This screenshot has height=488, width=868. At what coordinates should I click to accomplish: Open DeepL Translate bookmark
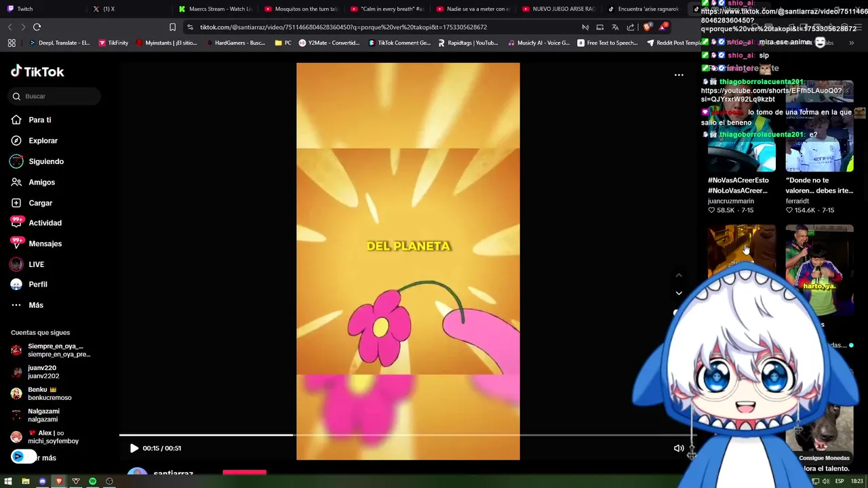[59, 43]
